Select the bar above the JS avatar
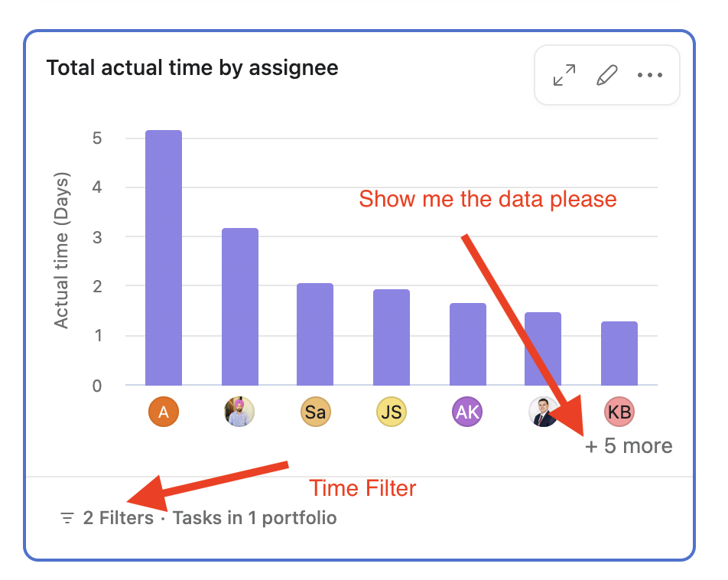This screenshot has width=728, height=580. (x=392, y=337)
